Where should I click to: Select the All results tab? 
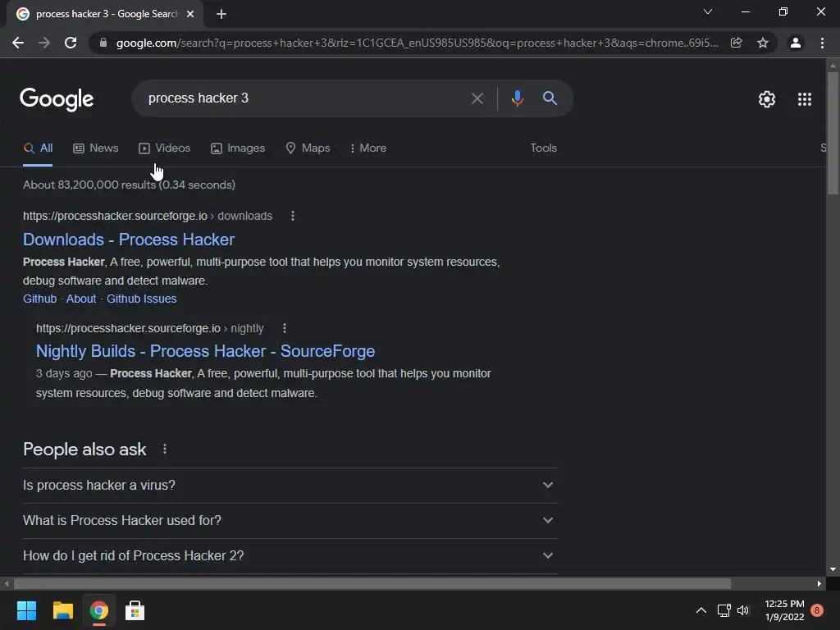38,148
